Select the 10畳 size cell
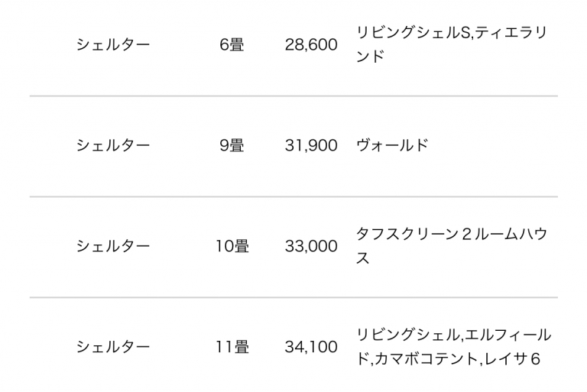587x392 pixels. [x=232, y=247]
